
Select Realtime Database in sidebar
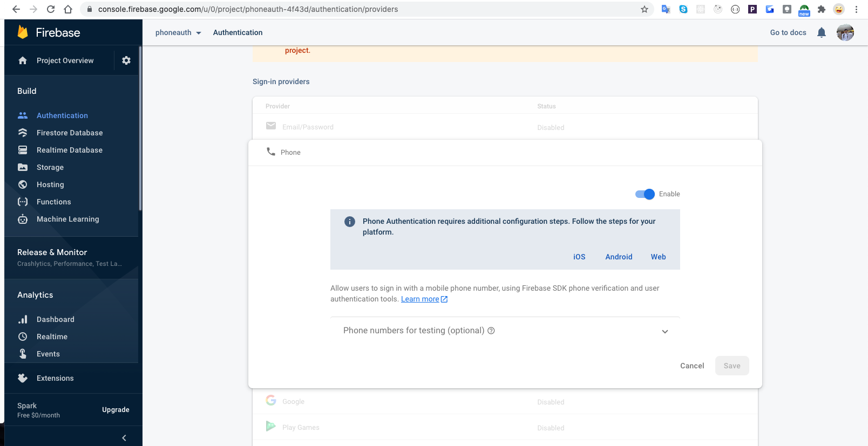click(x=69, y=150)
